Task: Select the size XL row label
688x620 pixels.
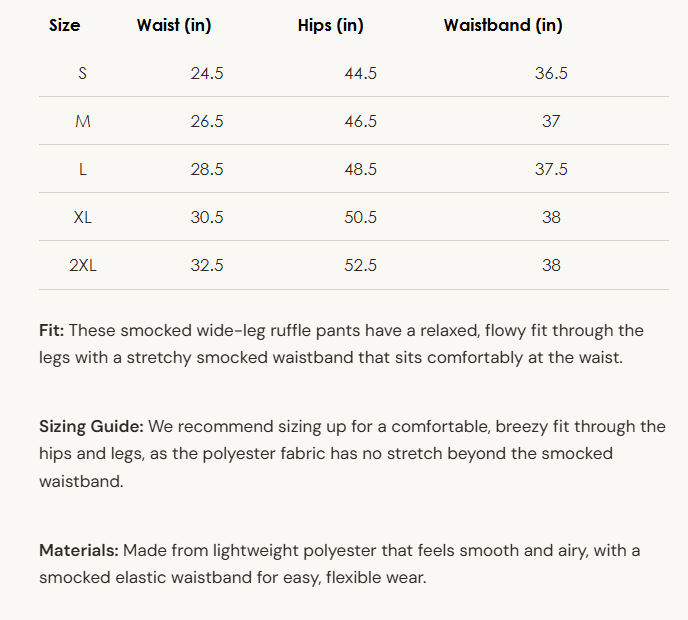Action: [x=82, y=217]
